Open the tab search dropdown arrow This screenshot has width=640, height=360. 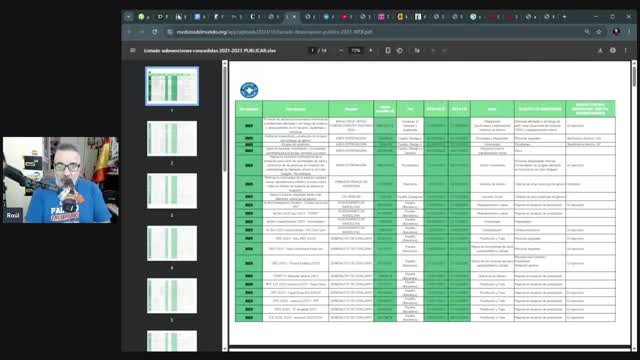129,17
